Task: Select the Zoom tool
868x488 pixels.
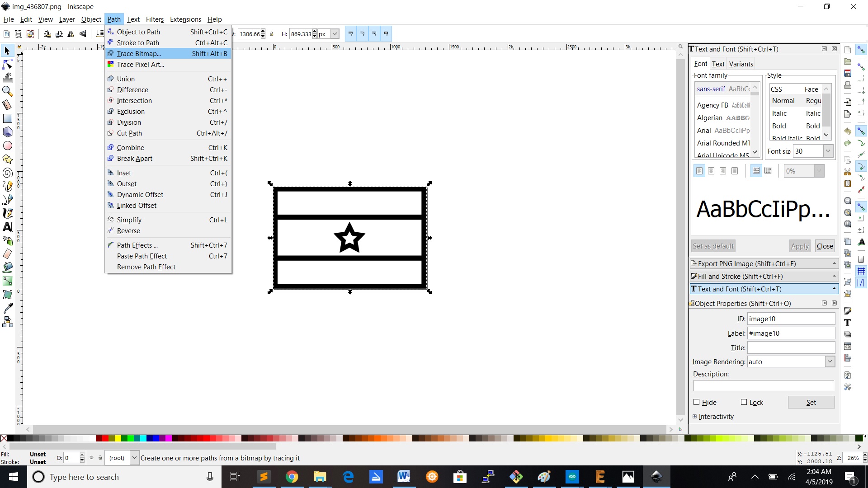Action: tap(8, 91)
